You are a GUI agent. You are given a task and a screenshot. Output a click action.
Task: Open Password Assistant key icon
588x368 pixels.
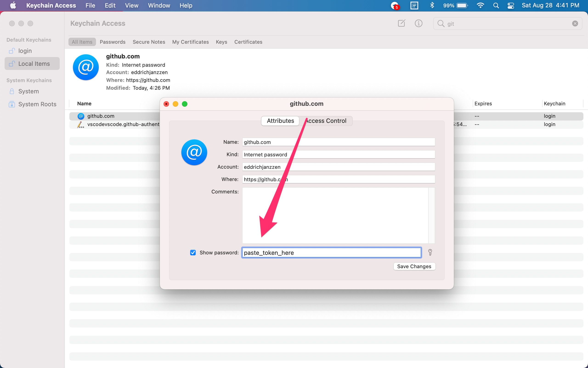point(430,252)
